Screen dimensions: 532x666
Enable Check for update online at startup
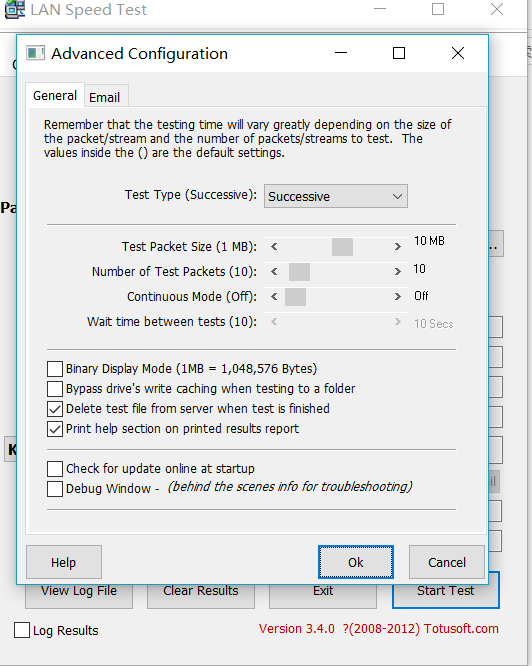55,468
